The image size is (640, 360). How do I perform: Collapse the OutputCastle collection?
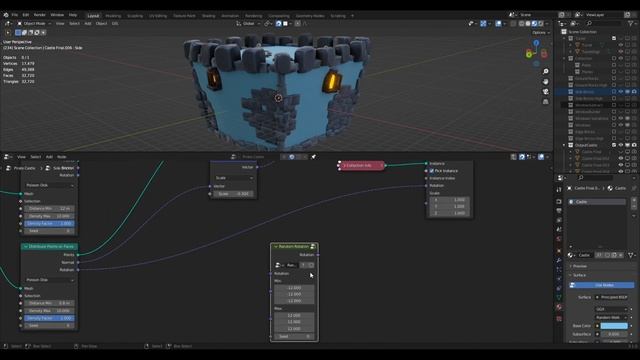point(564,145)
